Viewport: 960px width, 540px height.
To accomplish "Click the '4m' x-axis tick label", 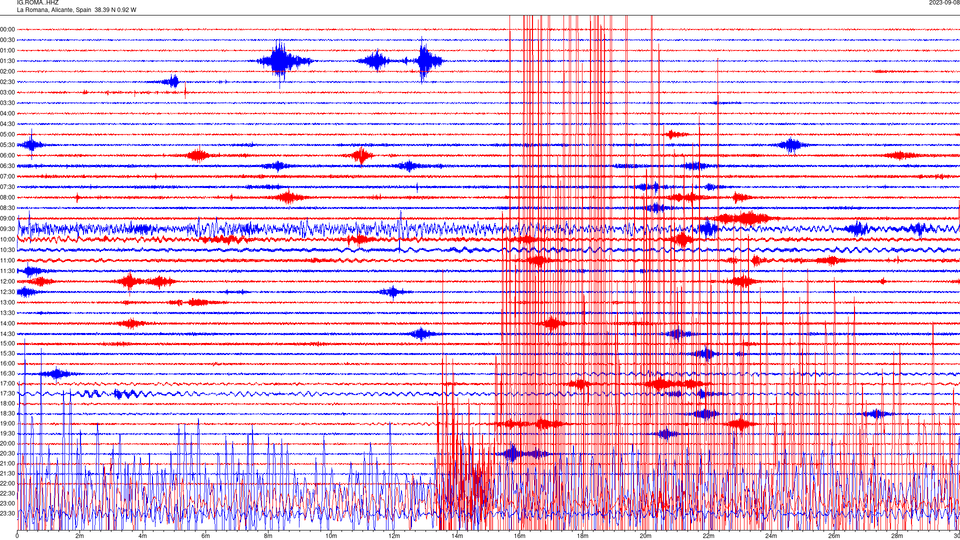I will (143, 536).
